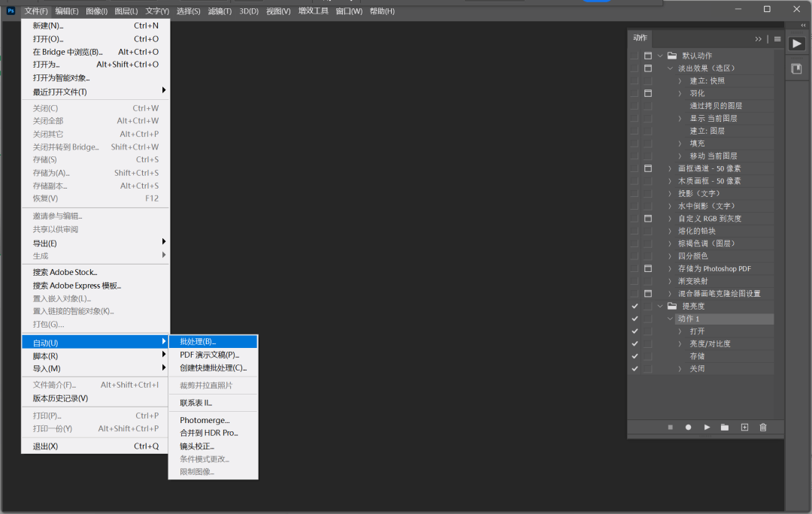Click the folder icon of 默认动作 set

[x=672, y=56]
